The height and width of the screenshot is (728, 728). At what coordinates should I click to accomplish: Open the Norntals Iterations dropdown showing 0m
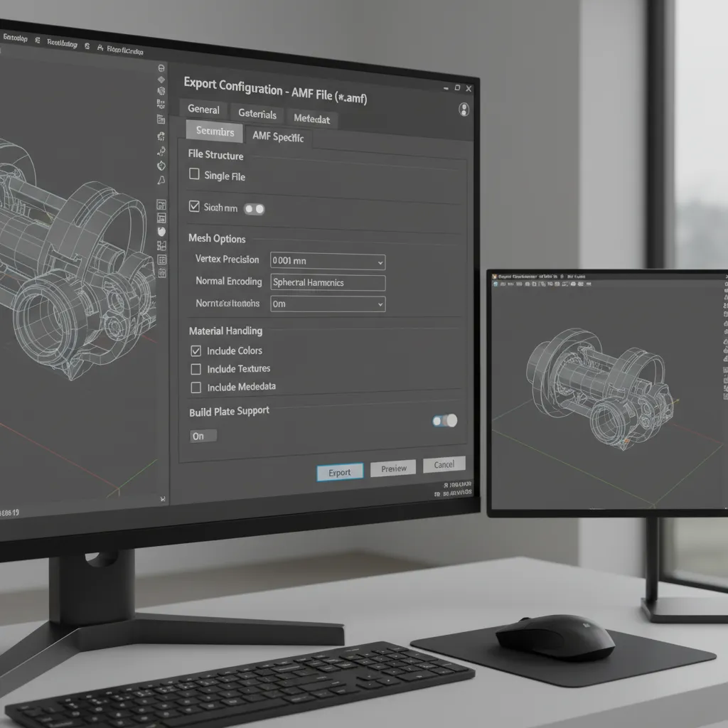click(x=328, y=304)
